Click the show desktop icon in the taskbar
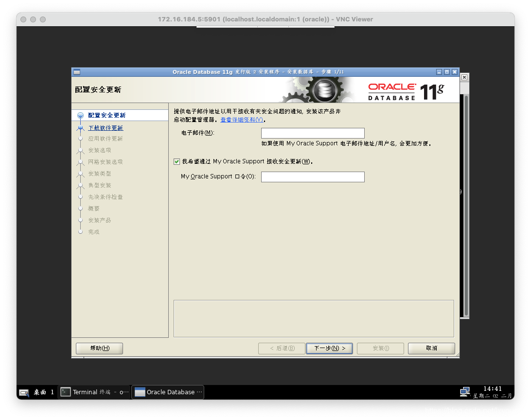This screenshot has height=420, width=531. pos(24,393)
